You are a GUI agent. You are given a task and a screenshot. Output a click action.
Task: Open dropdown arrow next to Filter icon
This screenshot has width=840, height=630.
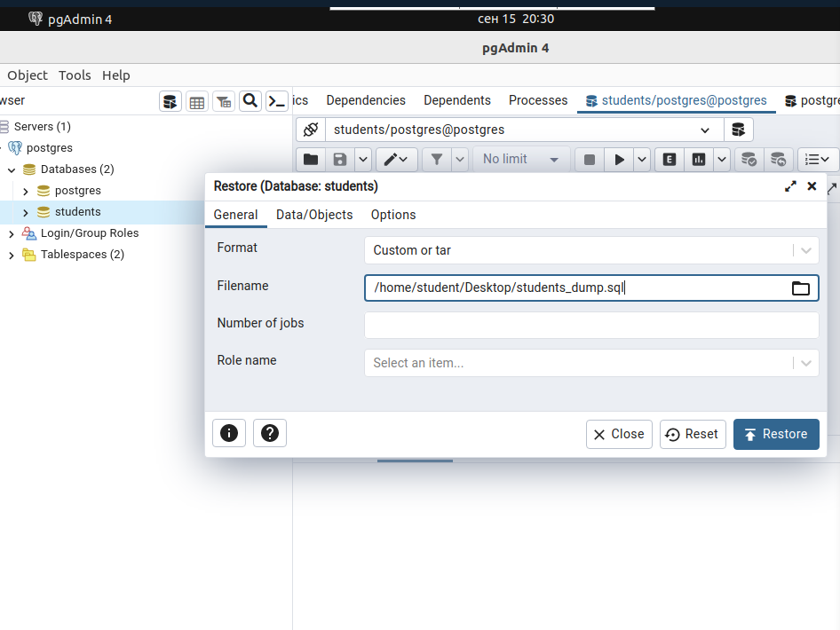tap(460, 160)
